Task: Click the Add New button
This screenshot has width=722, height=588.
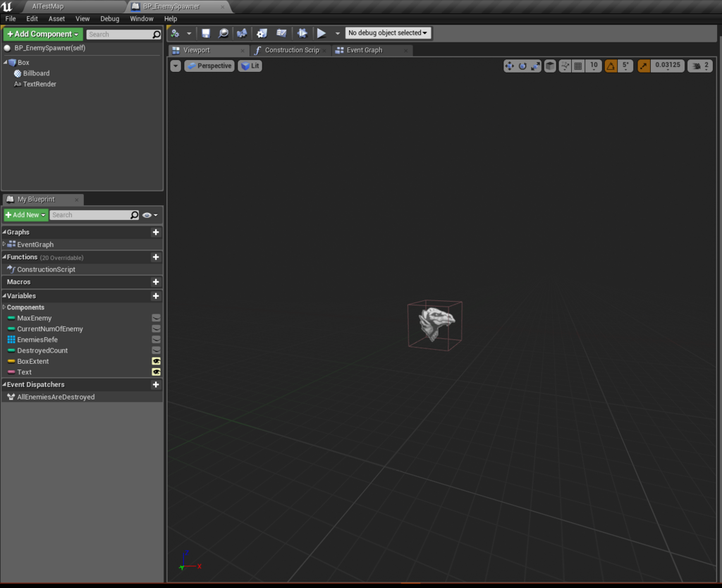Action: (26, 215)
